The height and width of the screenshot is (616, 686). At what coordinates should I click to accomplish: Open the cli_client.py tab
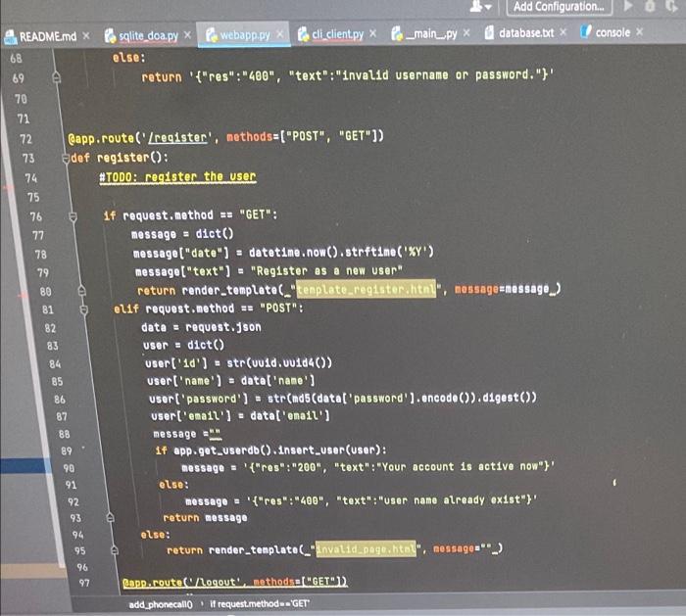(337, 34)
